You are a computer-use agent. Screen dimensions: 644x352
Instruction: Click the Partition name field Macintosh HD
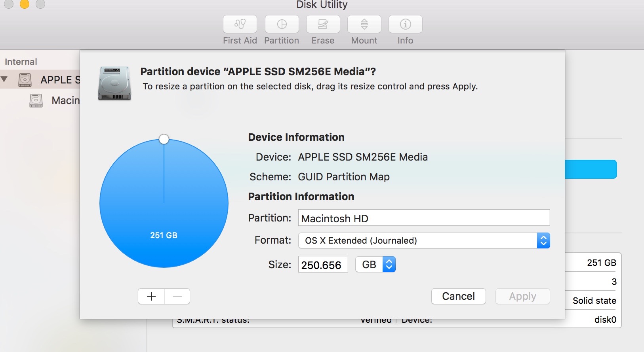[424, 218]
